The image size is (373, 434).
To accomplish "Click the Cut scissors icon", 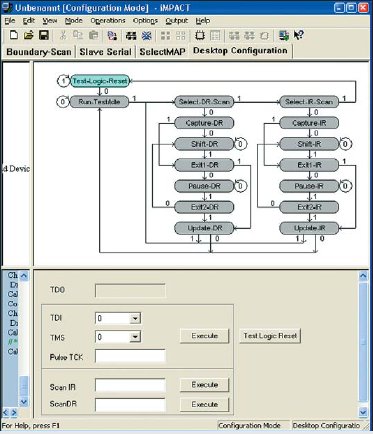I will pos(63,35).
